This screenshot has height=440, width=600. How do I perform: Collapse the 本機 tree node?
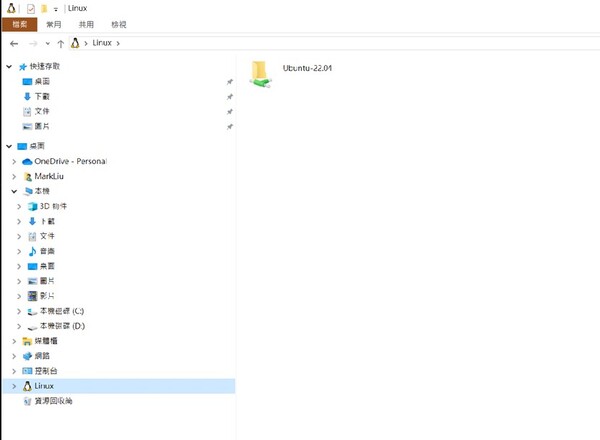click(x=14, y=190)
